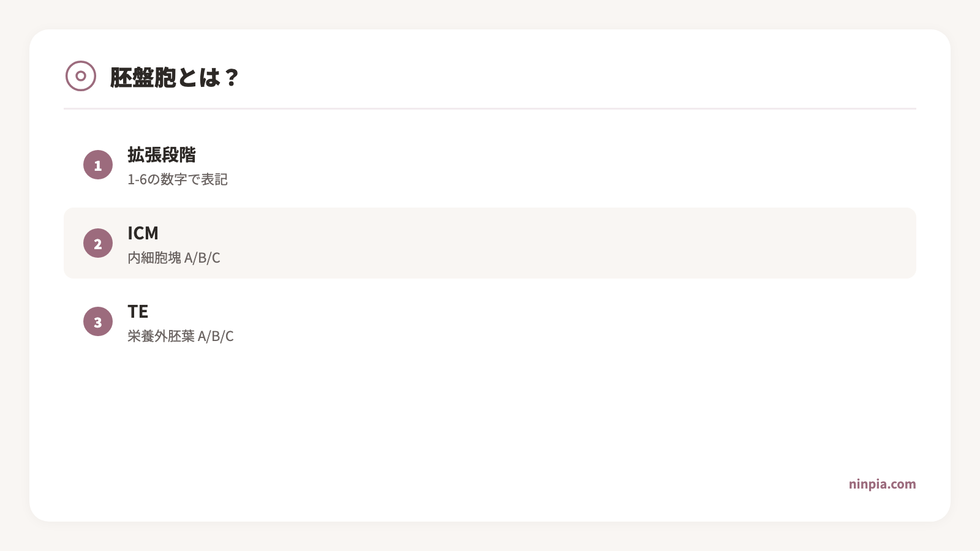The width and height of the screenshot is (980, 551).
Task: Click the と character in the title
Action: [188, 78]
